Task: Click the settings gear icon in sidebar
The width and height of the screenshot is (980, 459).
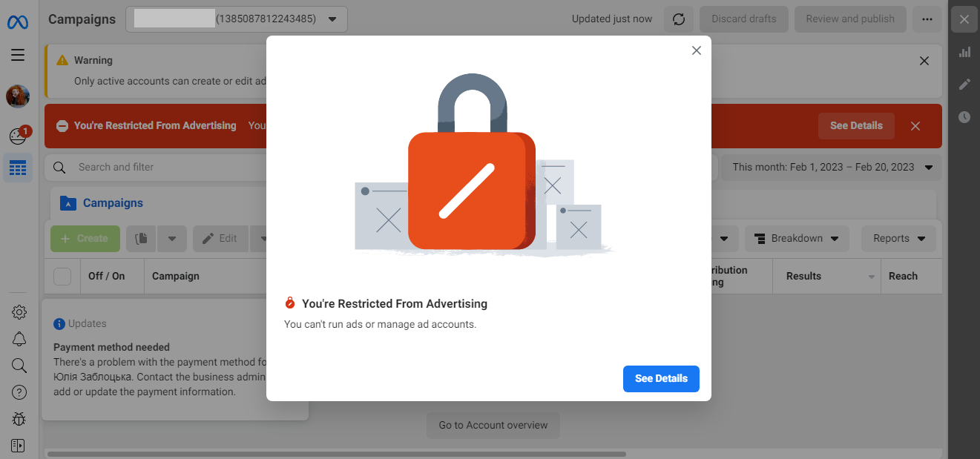Action: click(19, 312)
